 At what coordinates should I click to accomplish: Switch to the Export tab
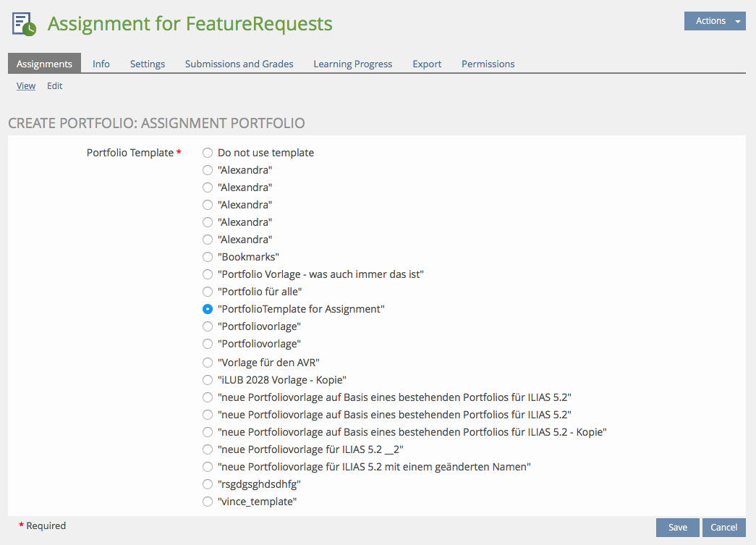click(427, 64)
